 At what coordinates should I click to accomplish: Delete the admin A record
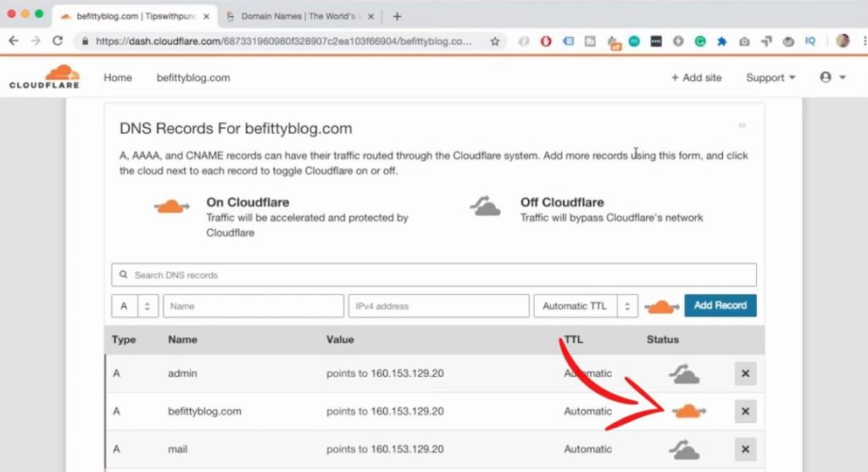745,374
